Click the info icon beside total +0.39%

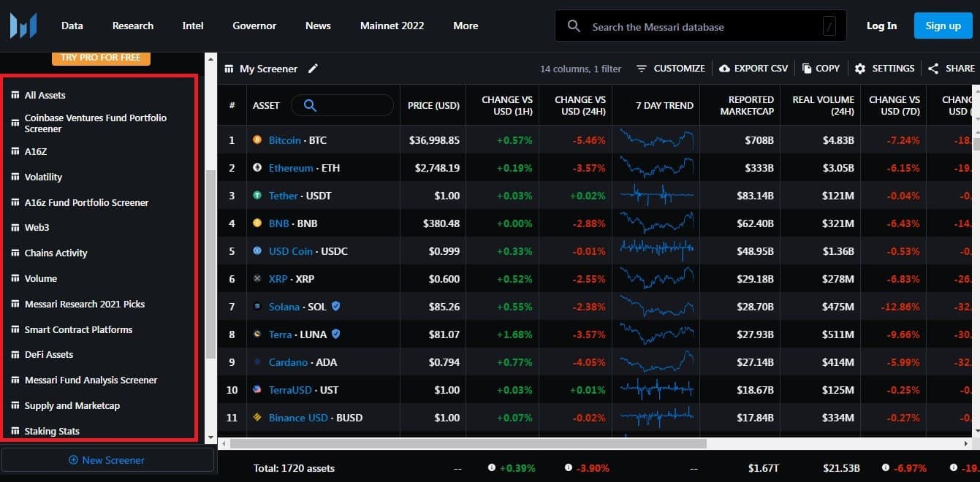(x=492, y=467)
